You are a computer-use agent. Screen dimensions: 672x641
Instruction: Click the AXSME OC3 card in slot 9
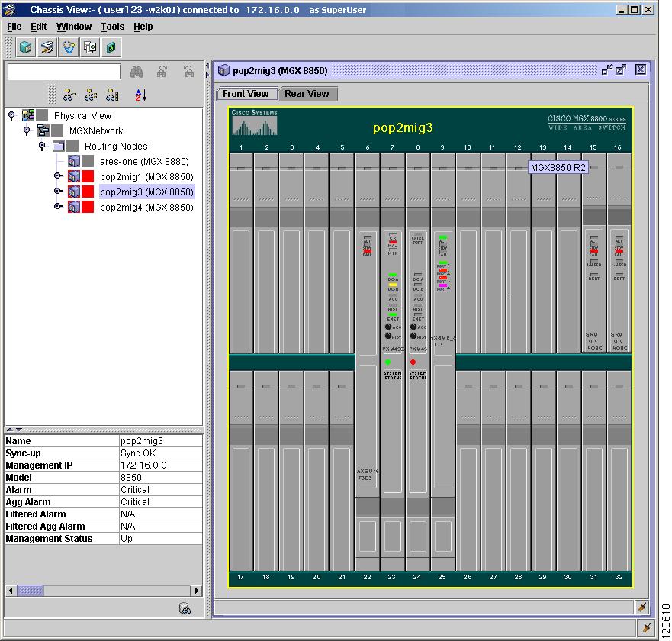pos(443,362)
